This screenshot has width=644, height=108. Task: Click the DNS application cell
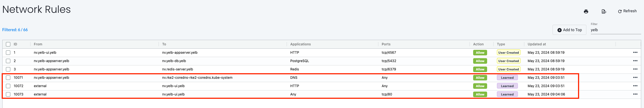294,77
